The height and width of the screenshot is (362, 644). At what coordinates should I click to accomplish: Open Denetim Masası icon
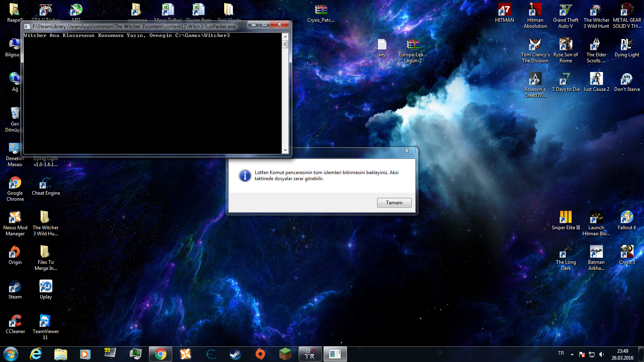coord(14,154)
